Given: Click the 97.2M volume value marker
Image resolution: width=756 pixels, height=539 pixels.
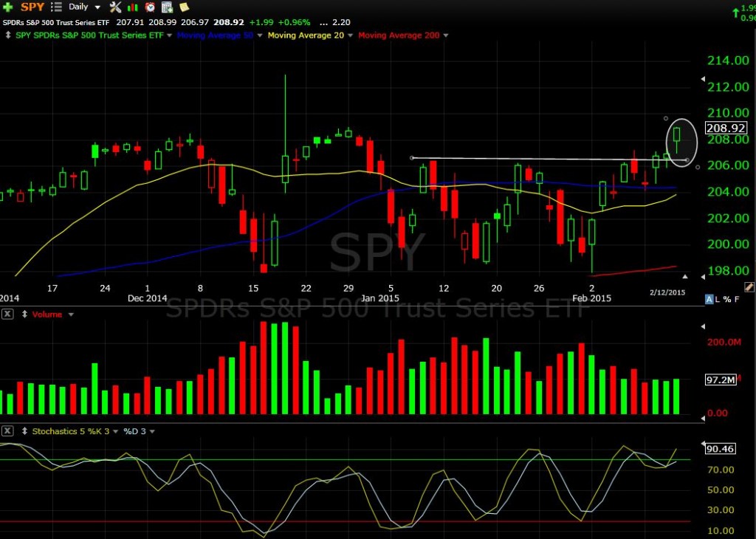Looking at the screenshot, I should 721,380.
